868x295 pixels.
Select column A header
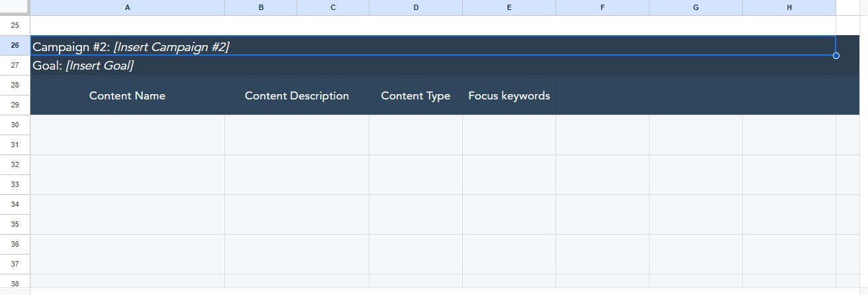(127, 7)
